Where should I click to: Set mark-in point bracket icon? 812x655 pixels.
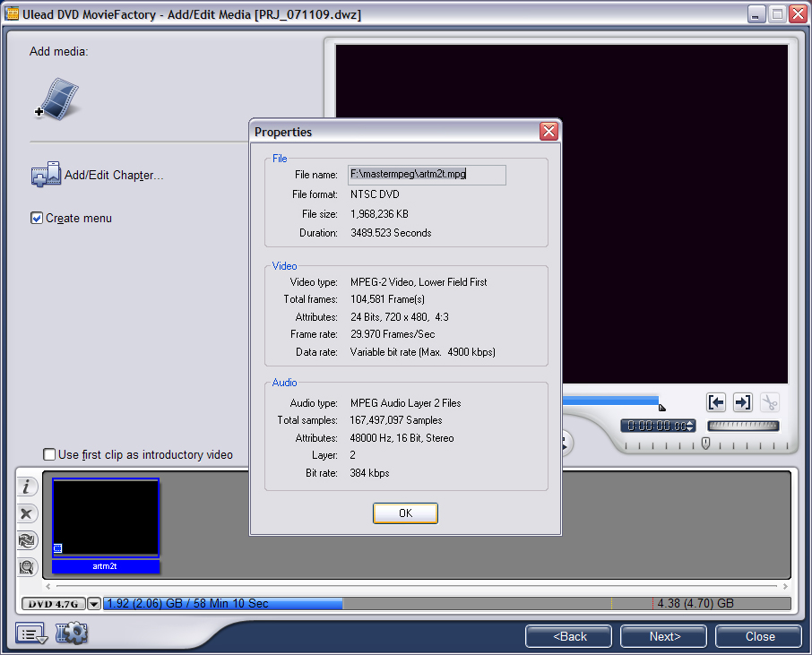716,402
